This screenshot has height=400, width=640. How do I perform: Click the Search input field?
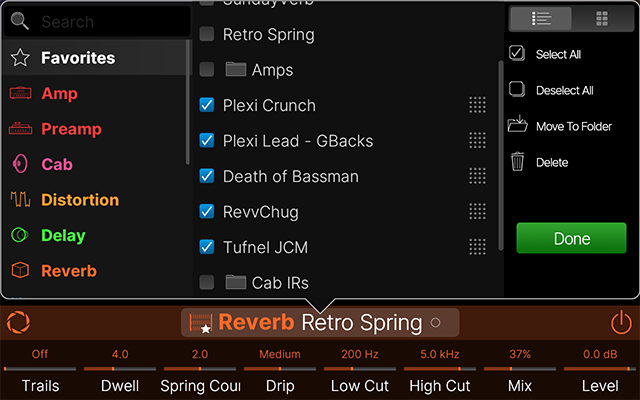tap(97, 21)
